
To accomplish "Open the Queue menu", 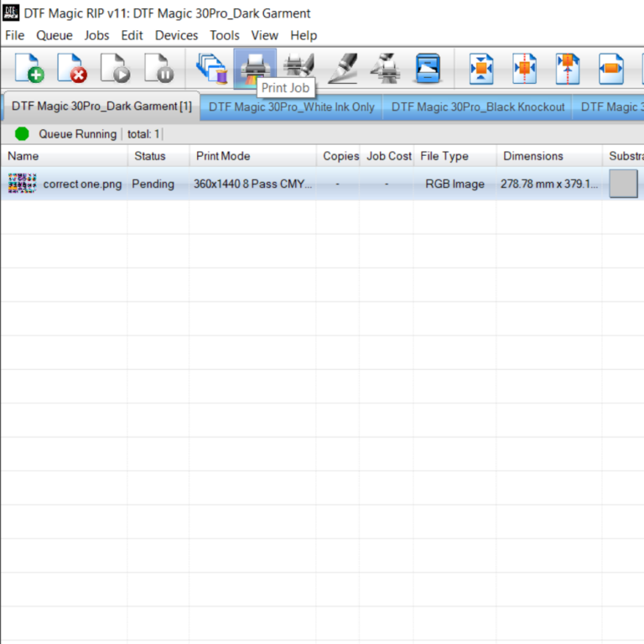I will (x=55, y=35).
